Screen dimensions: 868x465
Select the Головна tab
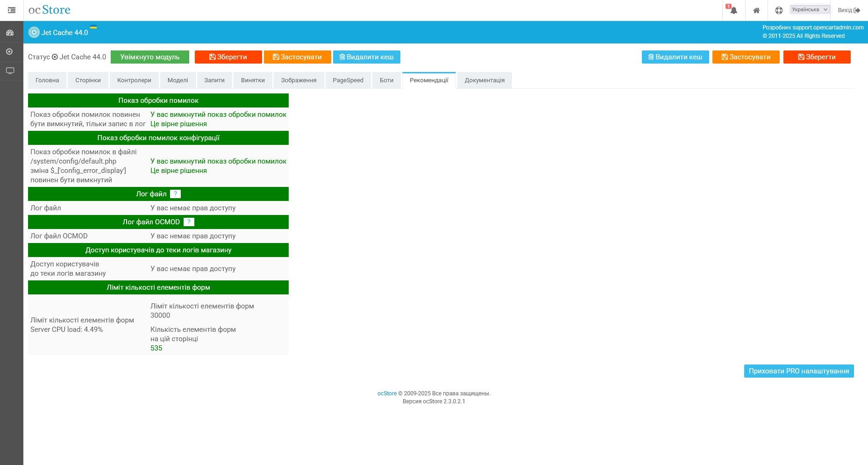coord(47,80)
